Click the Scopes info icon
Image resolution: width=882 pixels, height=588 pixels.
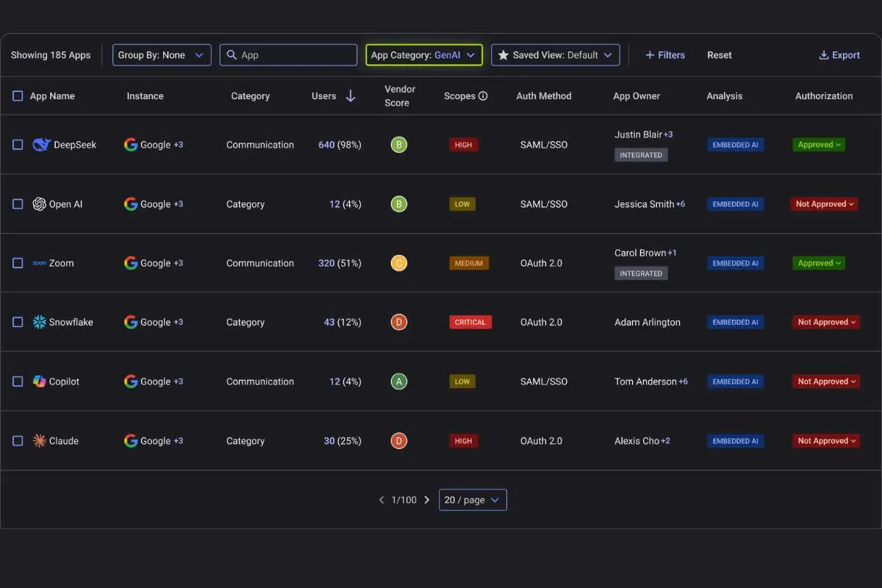tap(483, 96)
